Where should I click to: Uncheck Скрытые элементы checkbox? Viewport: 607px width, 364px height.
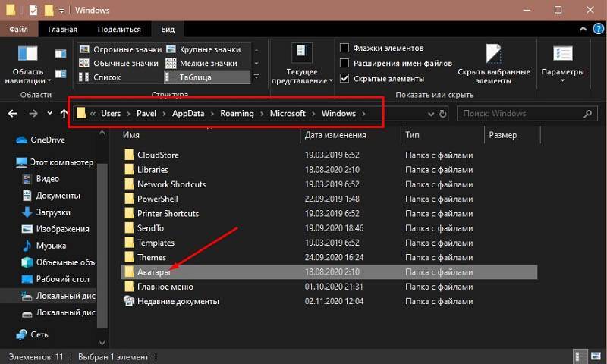[x=344, y=79]
